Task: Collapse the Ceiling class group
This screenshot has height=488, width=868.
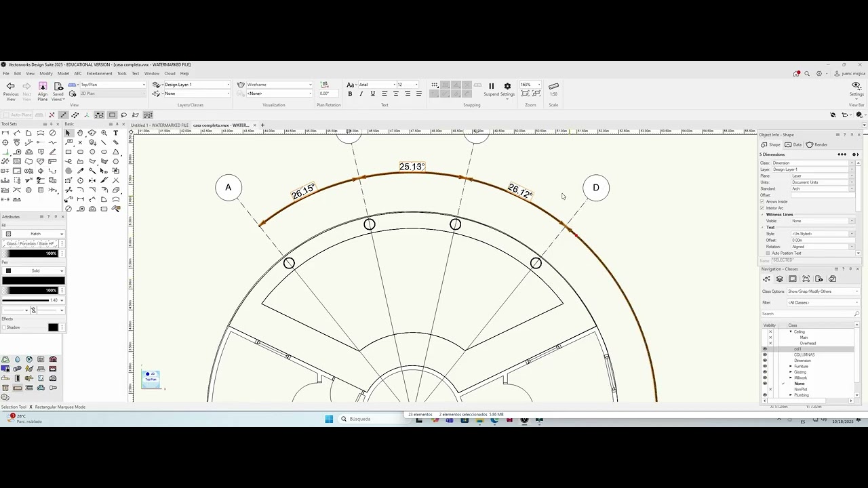Action: point(791,332)
